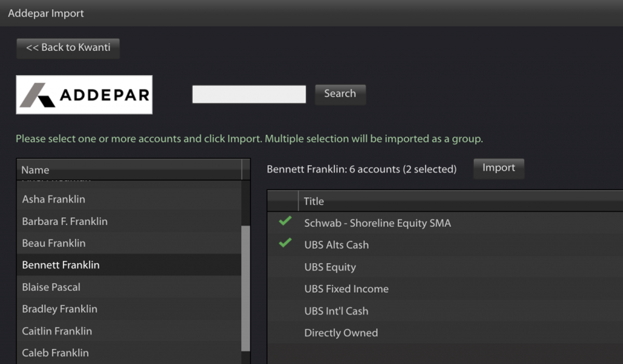Select Beau Franklin in the name list
This screenshot has width=623, height=364.
[129, 243]
